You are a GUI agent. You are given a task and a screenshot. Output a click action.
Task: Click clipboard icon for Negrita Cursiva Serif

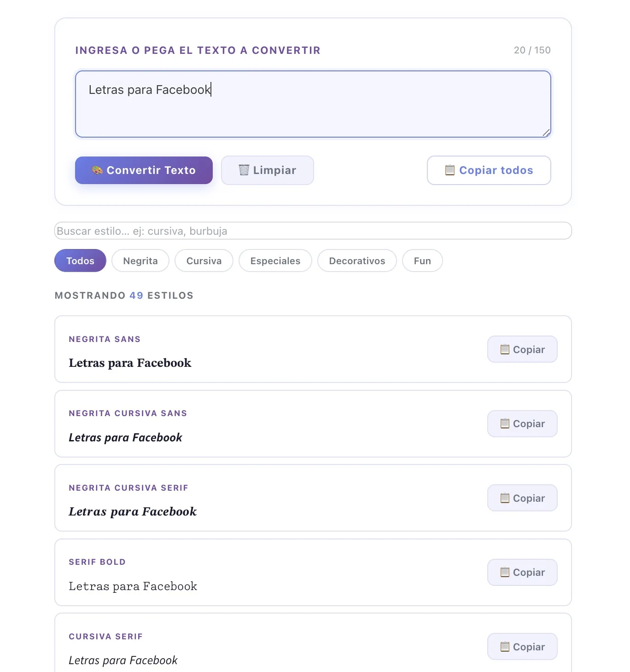point(505,498)
